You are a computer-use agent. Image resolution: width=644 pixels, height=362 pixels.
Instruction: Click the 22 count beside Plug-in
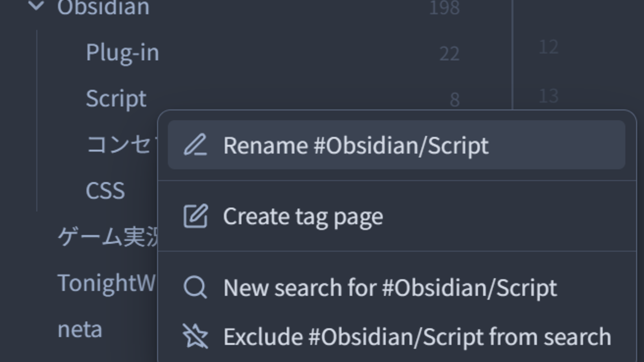click(449, 53)
